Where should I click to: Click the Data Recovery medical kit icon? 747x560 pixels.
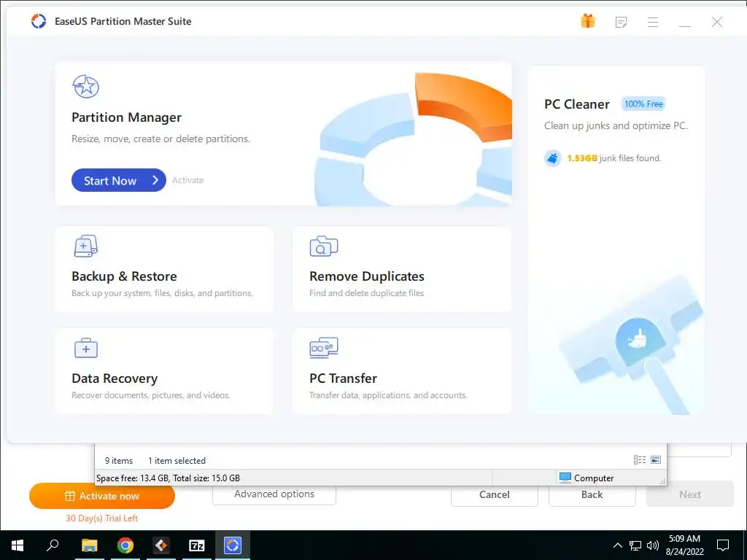[86, 348]
